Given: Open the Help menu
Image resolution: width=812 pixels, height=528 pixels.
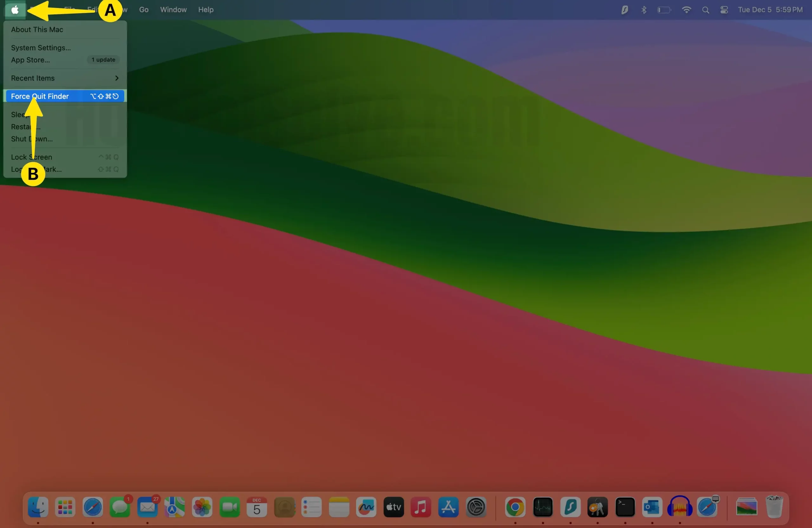Looking at the screenshot, I should [206, 10].
